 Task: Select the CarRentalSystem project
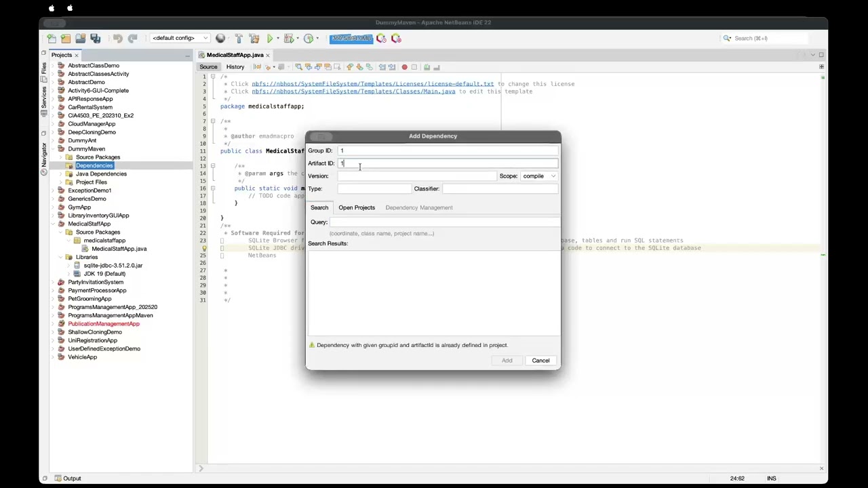pyautogui.click(x=90, y=107)
